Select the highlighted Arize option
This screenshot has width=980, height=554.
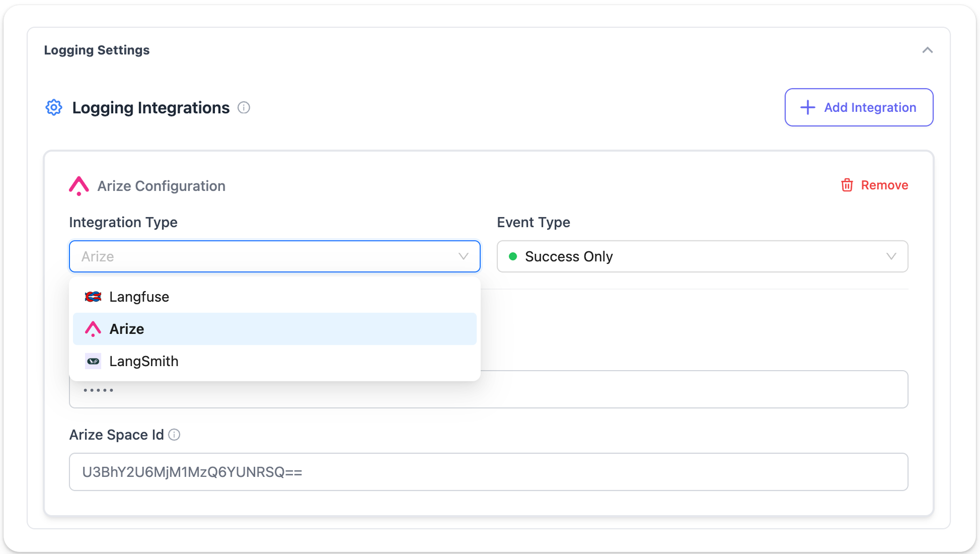[x=127, y=329]
